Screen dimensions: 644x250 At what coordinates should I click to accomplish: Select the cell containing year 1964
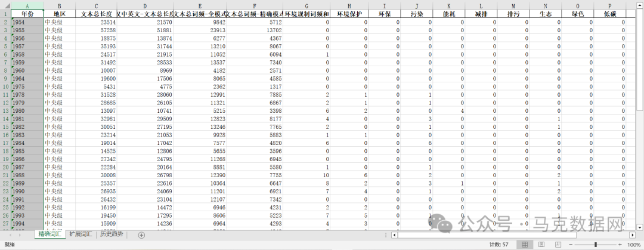pyautogui.click(x=27, y=78)
